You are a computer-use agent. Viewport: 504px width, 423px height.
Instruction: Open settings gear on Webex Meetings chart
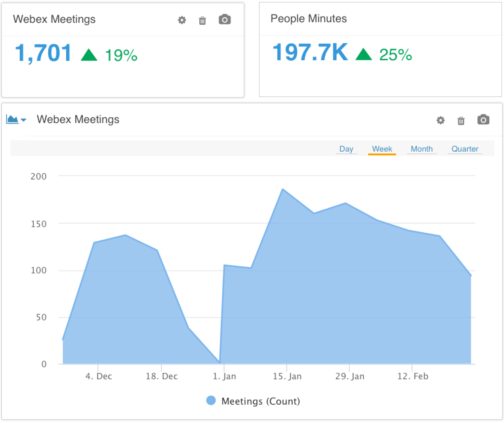coord(441,120)
